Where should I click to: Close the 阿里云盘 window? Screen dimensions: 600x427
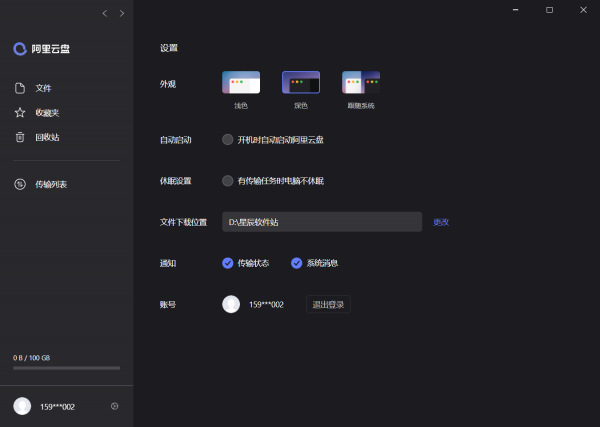pos(583,10)
